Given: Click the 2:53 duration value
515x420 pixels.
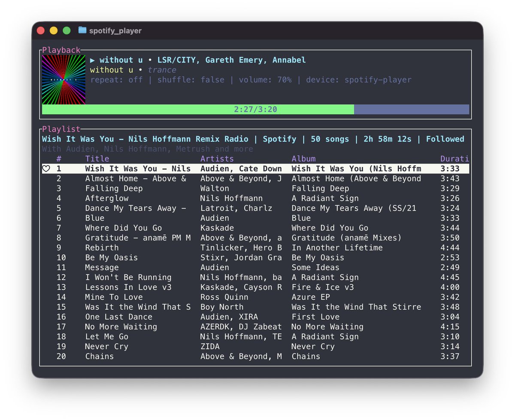Looking at the screenshot, I should [450, 258].
